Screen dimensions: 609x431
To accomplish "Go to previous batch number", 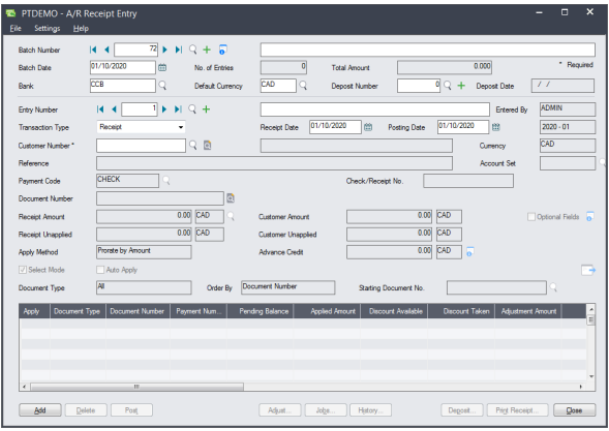I will click(x=107, y=50).
